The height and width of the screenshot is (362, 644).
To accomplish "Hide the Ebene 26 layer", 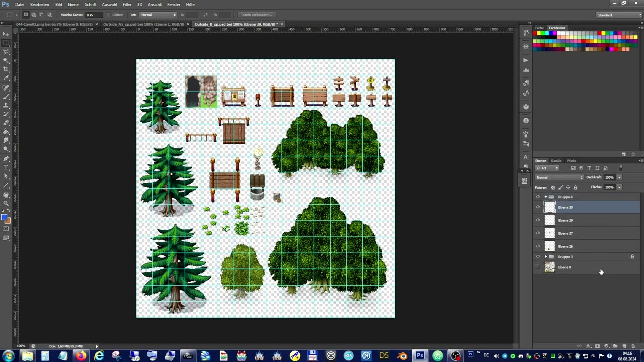I will [x=538, y=246].
